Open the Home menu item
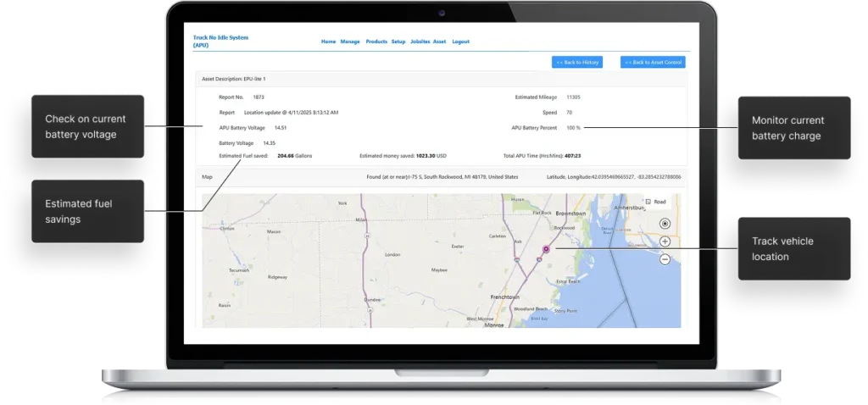 tap(328, 42)
